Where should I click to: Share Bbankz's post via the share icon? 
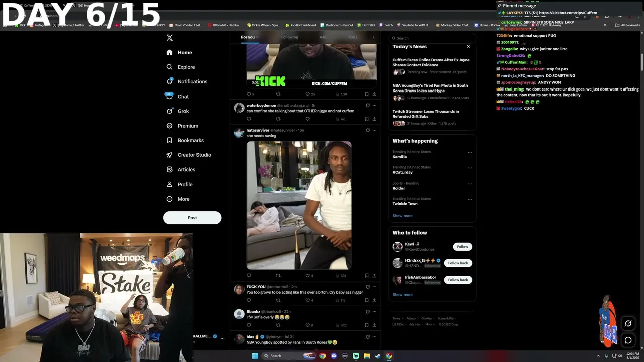click(374, 325)
